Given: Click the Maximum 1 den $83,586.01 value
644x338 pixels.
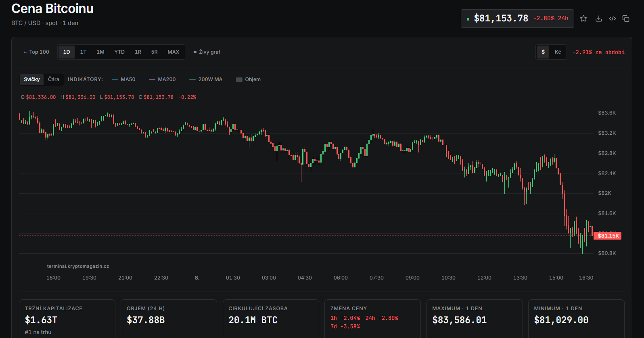Looking at the screenshot, I should 460,320.
